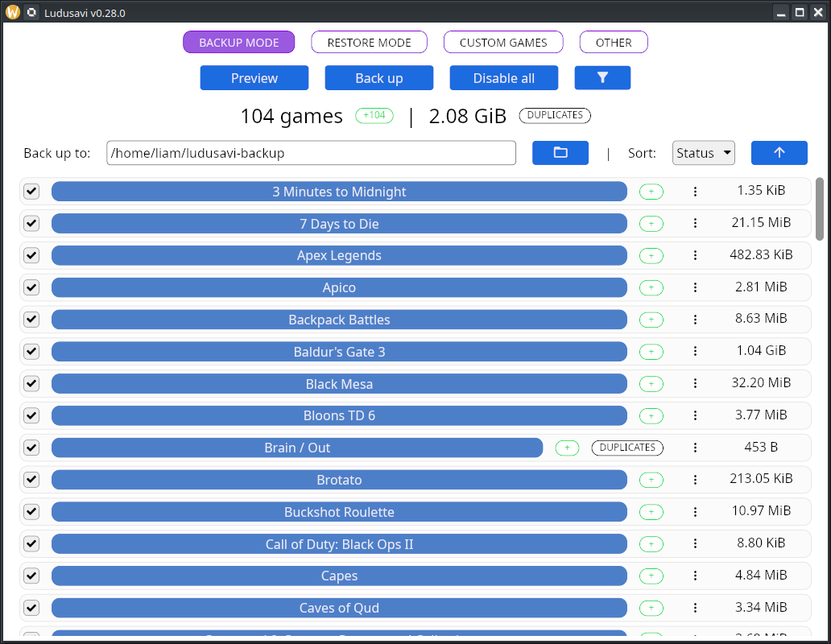Image resolution: width=831 pixels, height=644 pixels.
Task: Expand the Apex Legends game entry
Action: [339, 256]
